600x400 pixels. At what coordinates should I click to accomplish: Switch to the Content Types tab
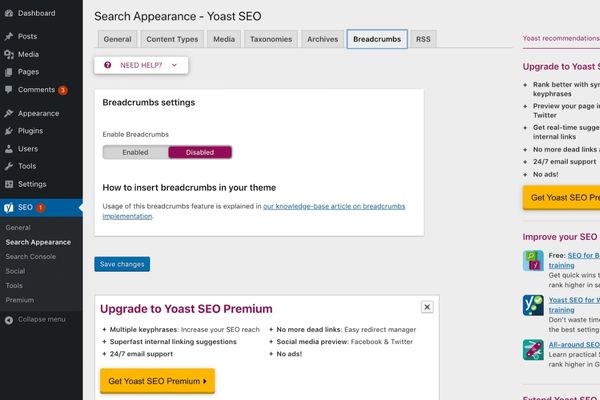pyautogui.click(x=172, y=39)
